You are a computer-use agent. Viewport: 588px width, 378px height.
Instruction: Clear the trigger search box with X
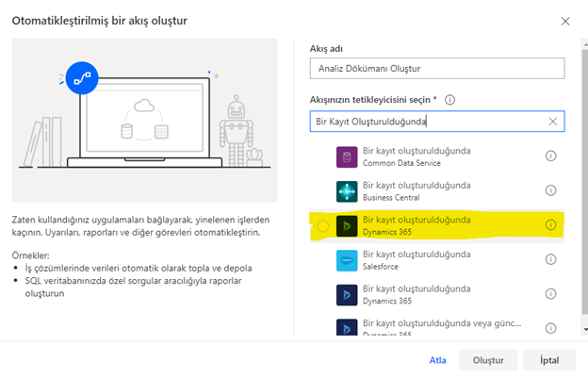point(553,121)
